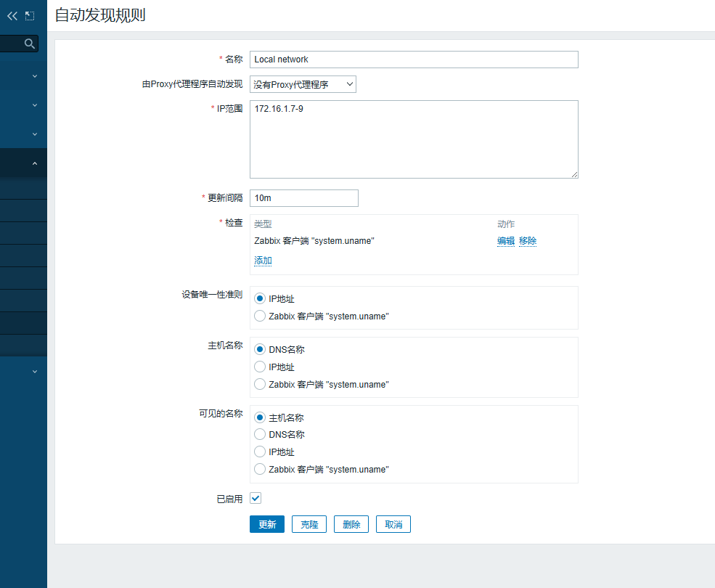Click the IP范围 text area resize handle
715x588 pixels.
click(x=575, y=175)
